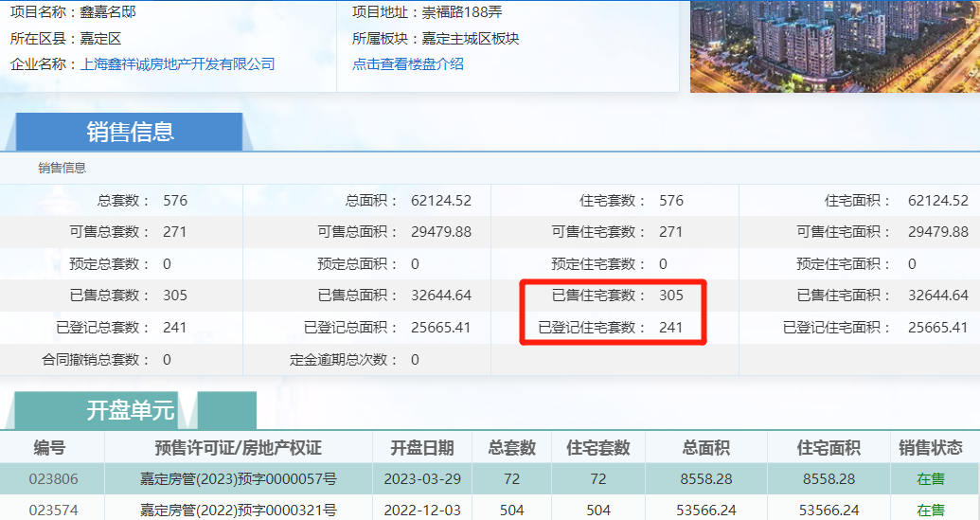The width and height of the screenshot is (980, 520).
Task: Open the project building photo thumbnail
Action: [x=835, y=46]
